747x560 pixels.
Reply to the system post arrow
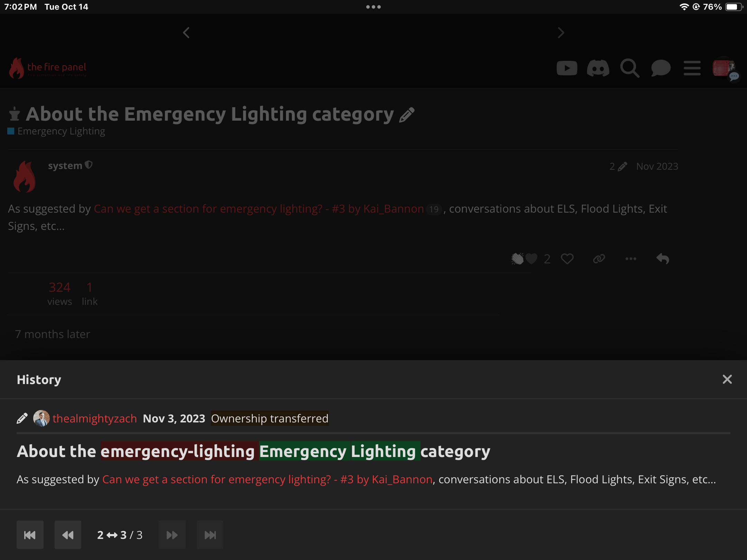coord(663,259)
